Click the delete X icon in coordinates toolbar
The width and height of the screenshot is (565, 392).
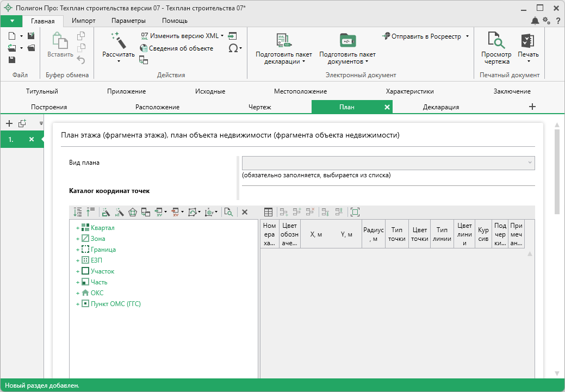coord(245,212)
